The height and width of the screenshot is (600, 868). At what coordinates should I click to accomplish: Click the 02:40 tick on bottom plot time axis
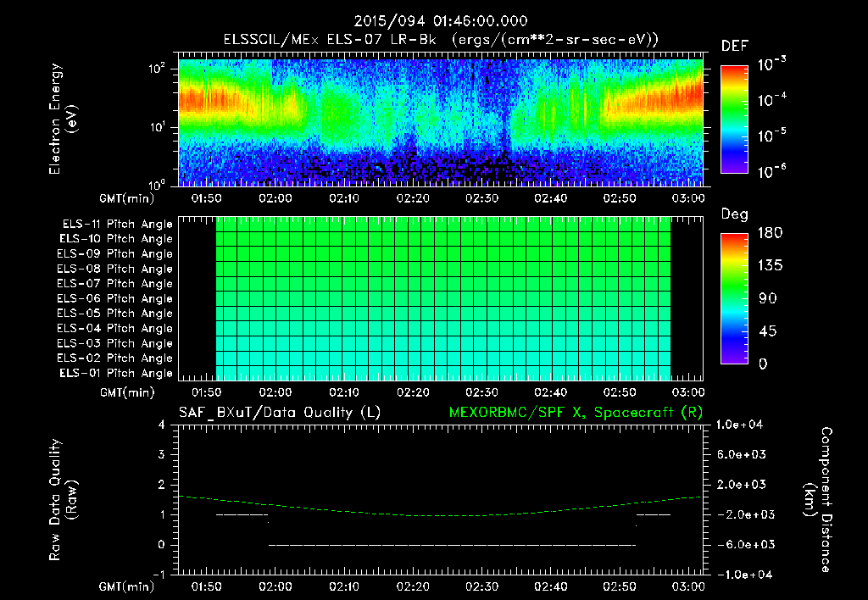(x=551, y=586)
